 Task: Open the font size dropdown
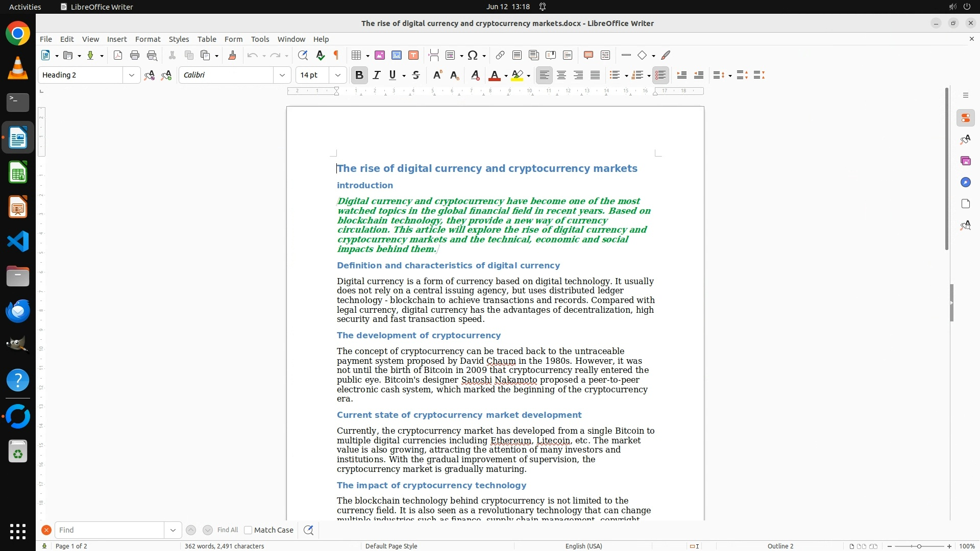tap(338, 76)
